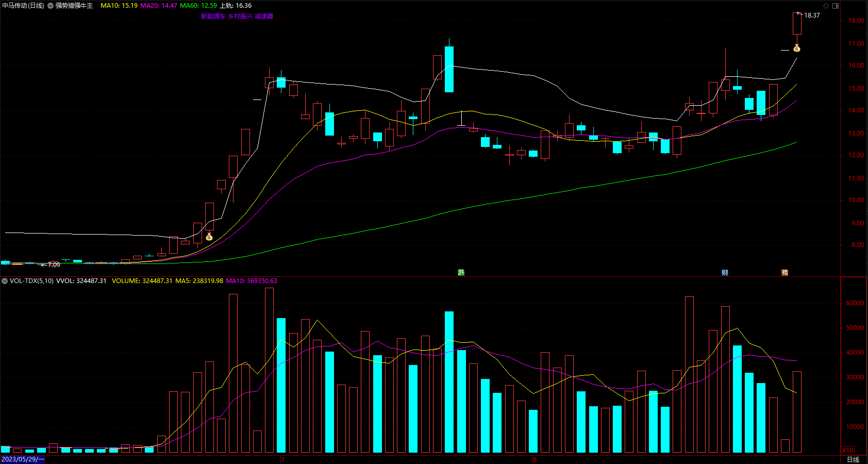This screenshot has width=868, height=464.
Task: Open the 新能源车 concept tag
Action: pos(213,16)
